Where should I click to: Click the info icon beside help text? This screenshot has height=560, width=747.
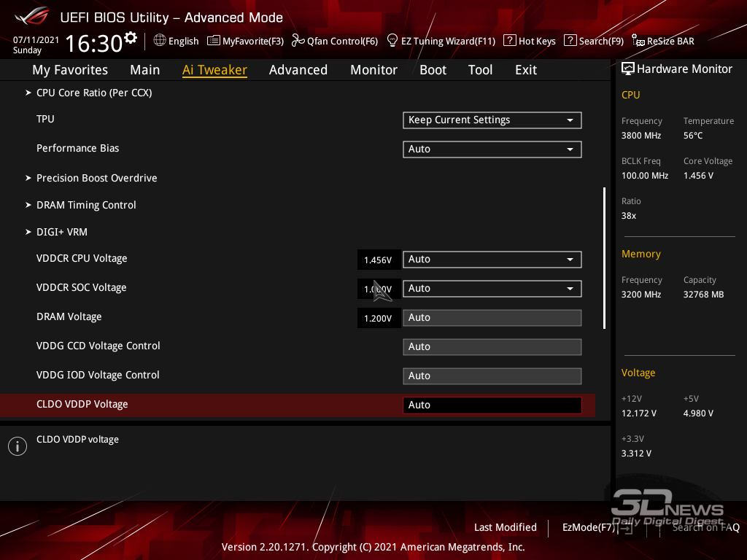pyautogui.click(x=18, y=446)
